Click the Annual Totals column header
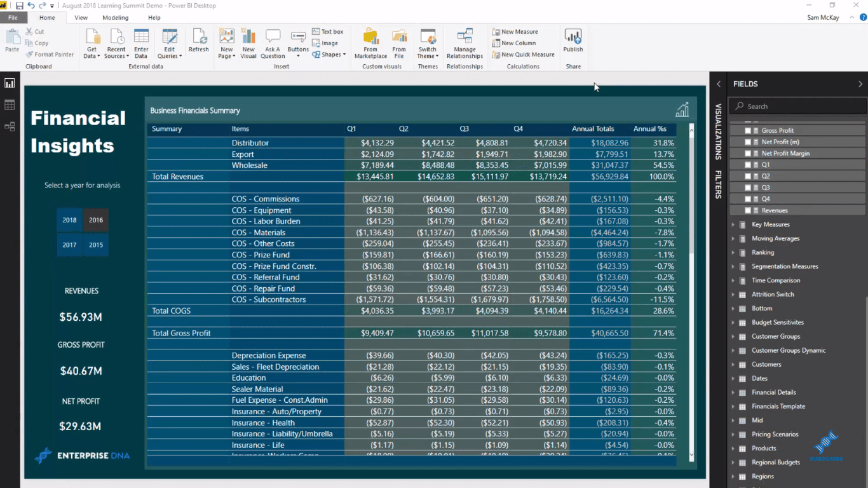 click(x=592, y=129)
